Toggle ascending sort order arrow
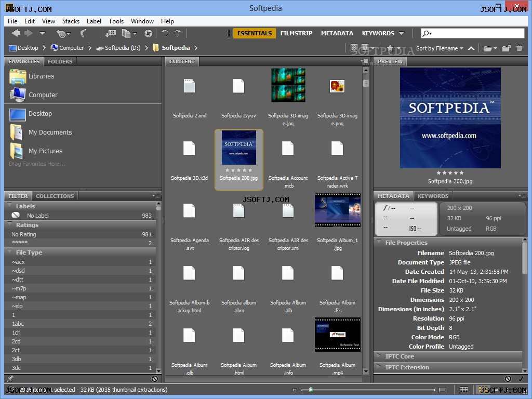This screenshot has height=399, width=532. 471,48
